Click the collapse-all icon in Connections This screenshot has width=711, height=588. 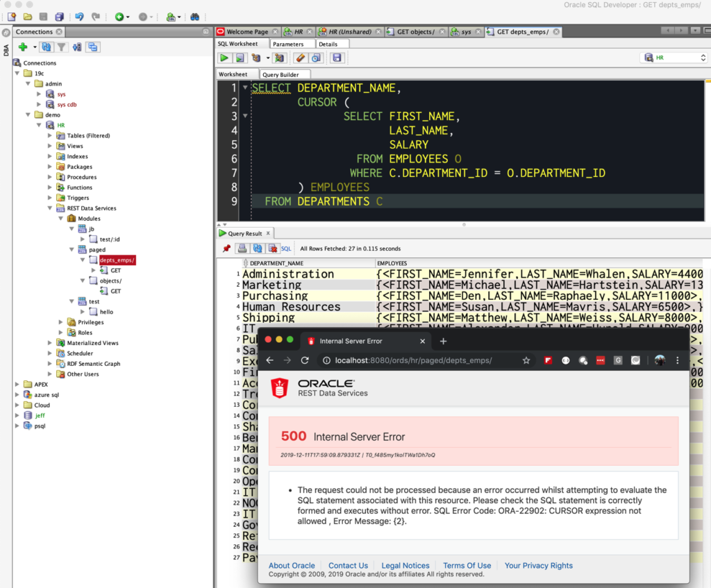[93, 47]
